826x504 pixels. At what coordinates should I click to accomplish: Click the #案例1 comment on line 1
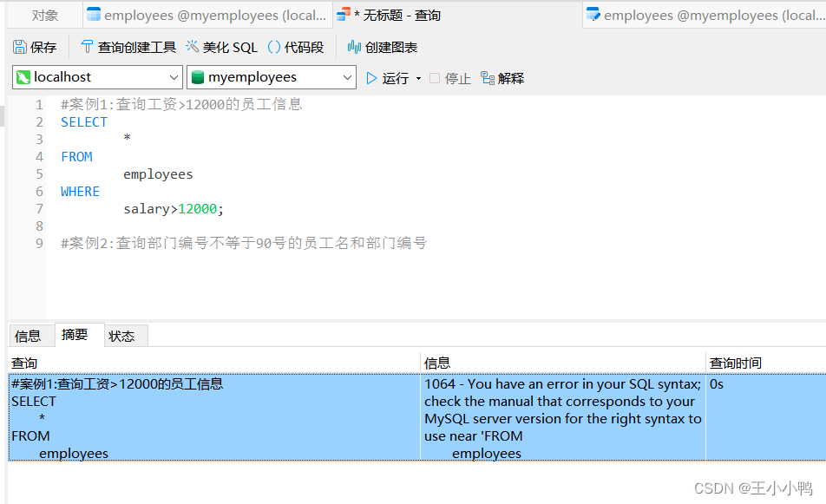pos(181,104)
